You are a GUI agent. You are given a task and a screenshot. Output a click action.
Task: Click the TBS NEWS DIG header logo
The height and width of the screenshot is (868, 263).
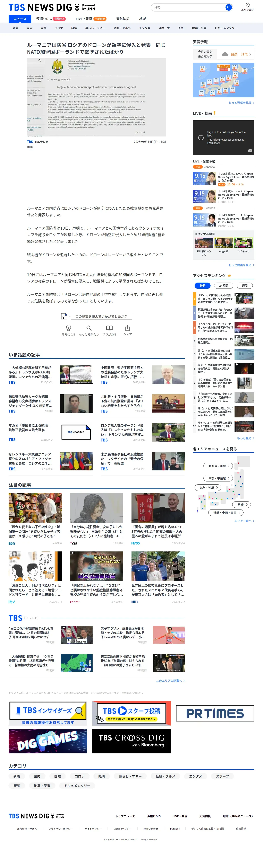point(52,7)
